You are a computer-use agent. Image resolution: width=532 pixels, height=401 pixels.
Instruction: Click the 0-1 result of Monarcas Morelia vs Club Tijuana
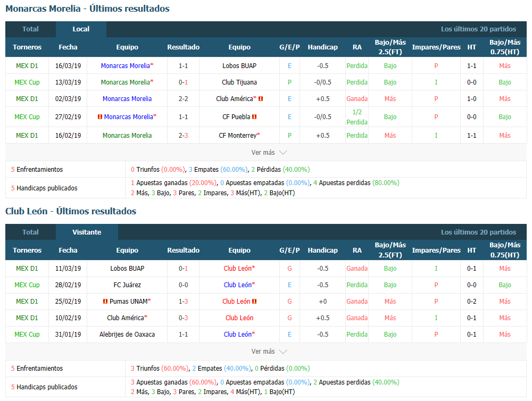coord(183,82)
